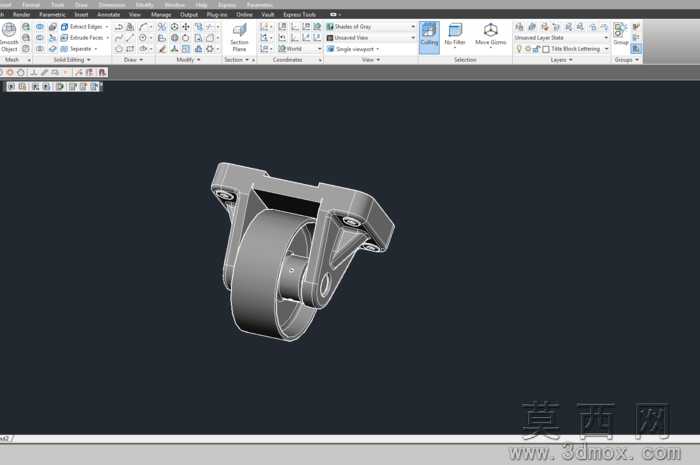Toggle the highlighted group selection icon in Groups
The image size is (700, 465).
636,49
